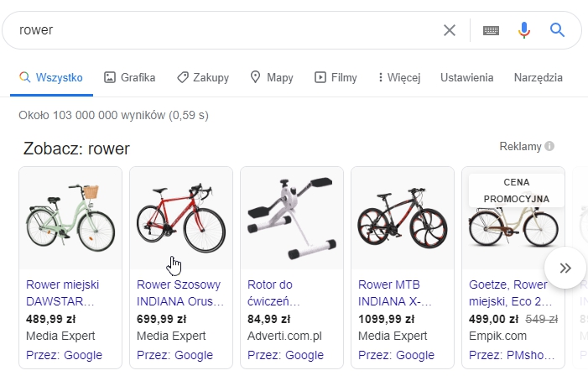Expand the Więcej more options menu
The height and width of the screenshot is (381, 588).
tap(398, 78)
